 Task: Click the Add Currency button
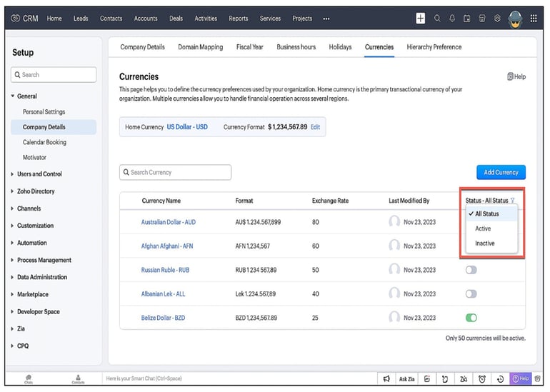click(501, 172)
